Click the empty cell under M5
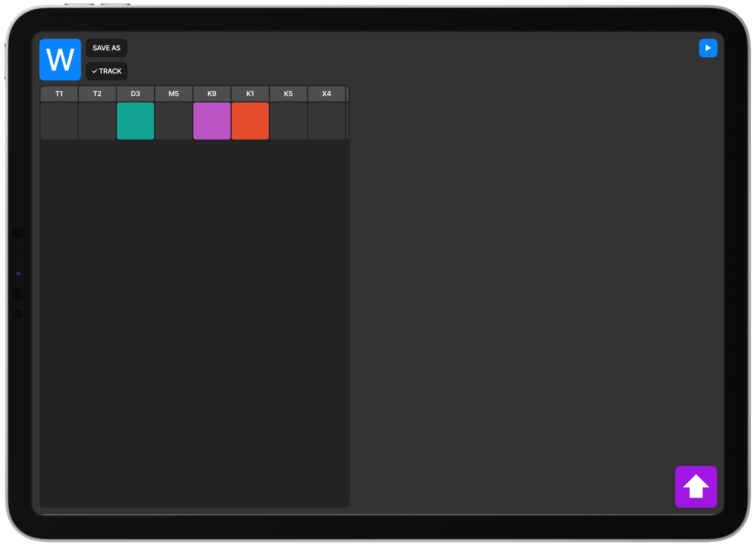Screen dimensions: 756x547 click(x=174, y=121)
